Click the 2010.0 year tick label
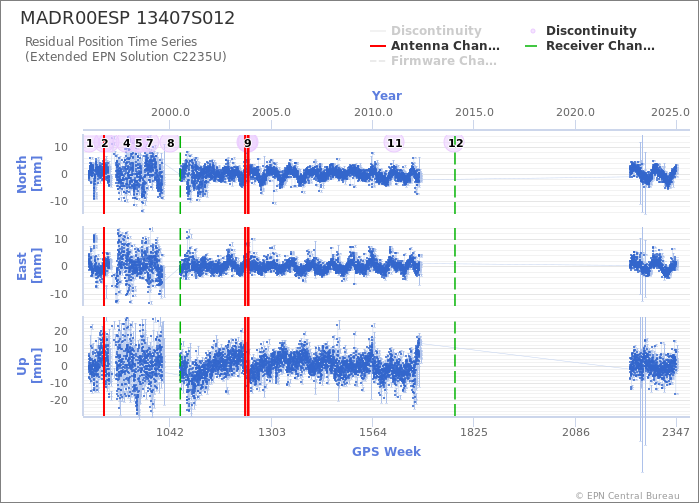This screenshot has width=700, height=504. click(x=373, y=112)
